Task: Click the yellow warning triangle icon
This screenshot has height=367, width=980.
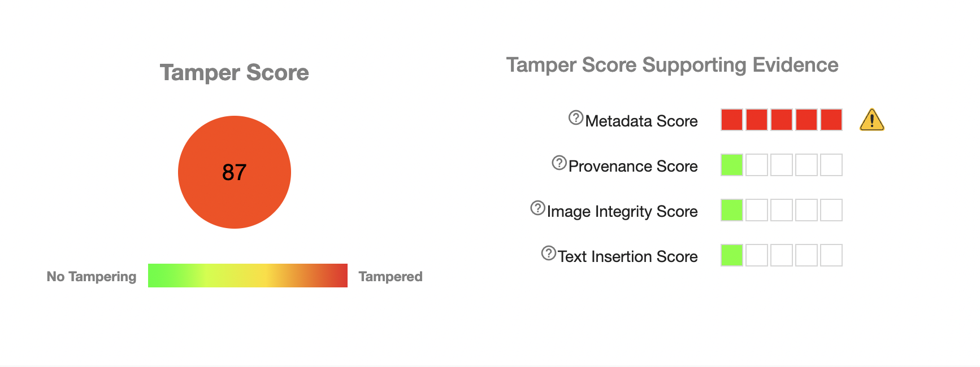Action: pyautogui.click(x=871, y=120)
